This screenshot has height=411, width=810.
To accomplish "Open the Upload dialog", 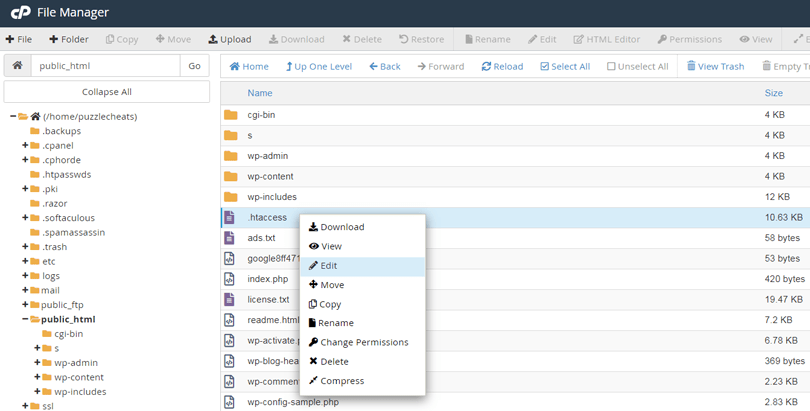I will coord(230,39).
